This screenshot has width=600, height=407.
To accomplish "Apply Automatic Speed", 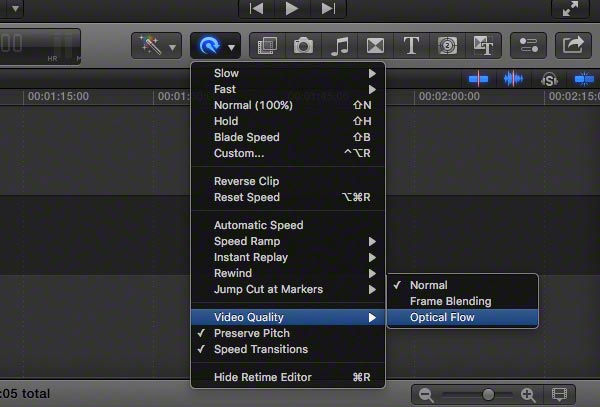I will pyautogui.click(x=288, y=225).
